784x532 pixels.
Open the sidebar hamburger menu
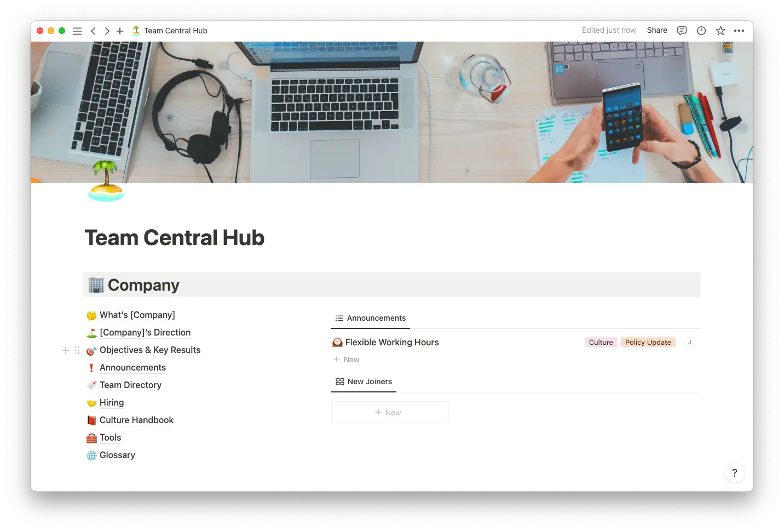pos(77,31)
